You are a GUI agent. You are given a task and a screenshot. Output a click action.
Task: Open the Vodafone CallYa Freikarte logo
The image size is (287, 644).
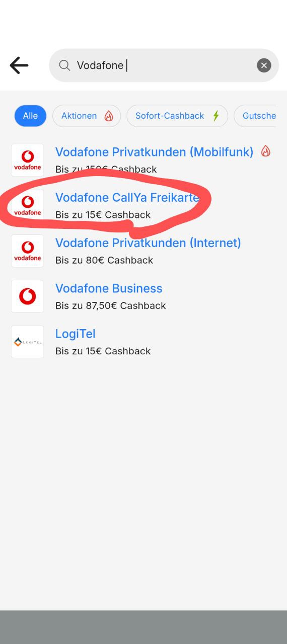pos(28,206)
